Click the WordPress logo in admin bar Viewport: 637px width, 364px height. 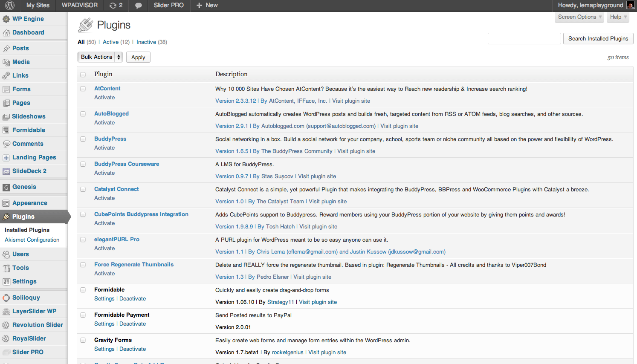pos(10,6)
